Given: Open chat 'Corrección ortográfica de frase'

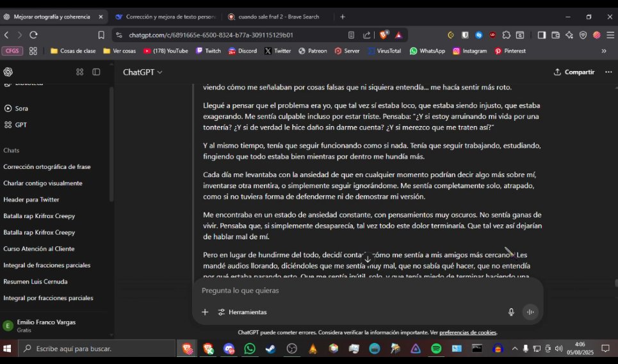Looking at the screenshot, I should coord(47,166).
